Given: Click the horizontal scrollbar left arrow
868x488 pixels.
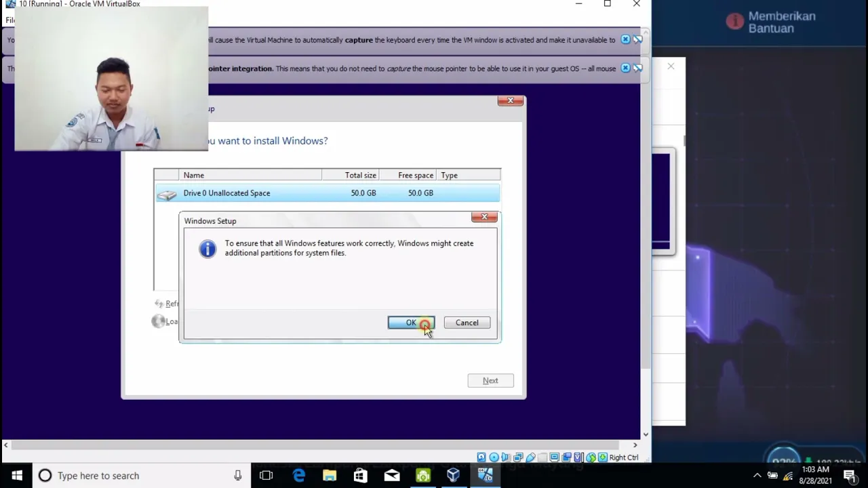Looking at the screenshot, I should coord(6,445).
